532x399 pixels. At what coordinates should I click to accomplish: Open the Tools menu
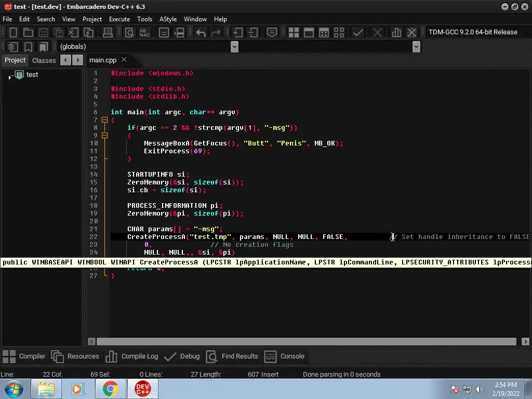click(x=144, y=19)
